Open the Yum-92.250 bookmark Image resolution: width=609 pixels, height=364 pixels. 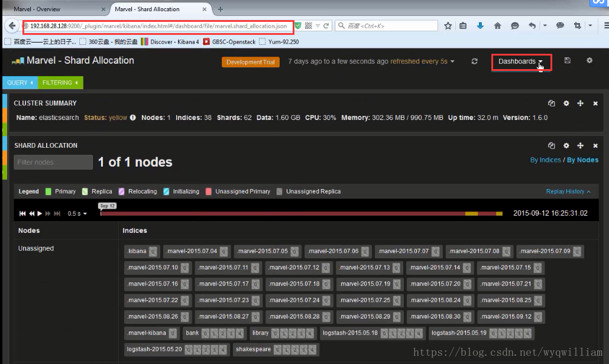pos(279,41)
